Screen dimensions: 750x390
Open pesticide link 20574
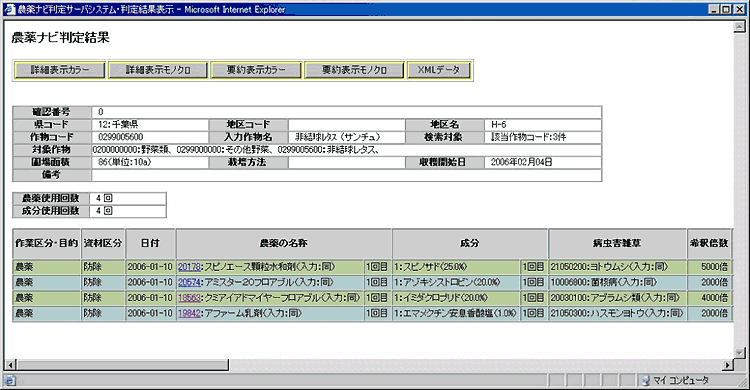tap(189, 282)
